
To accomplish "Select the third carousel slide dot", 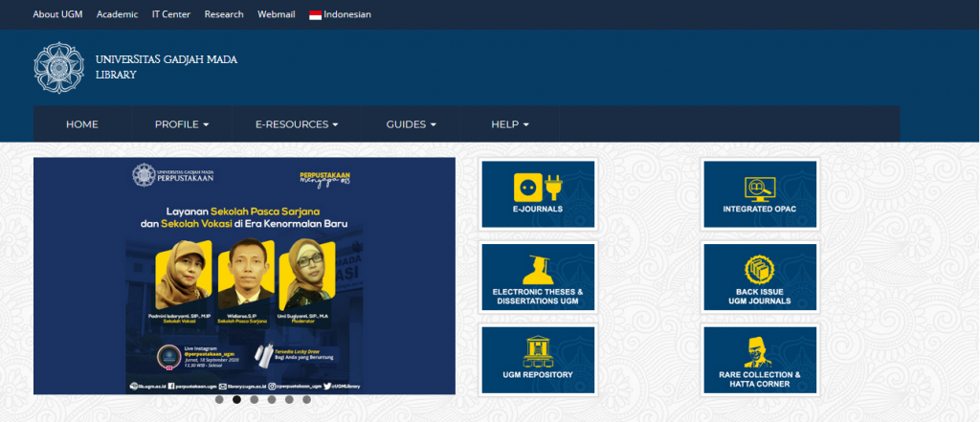I will [x=255, y=399].
